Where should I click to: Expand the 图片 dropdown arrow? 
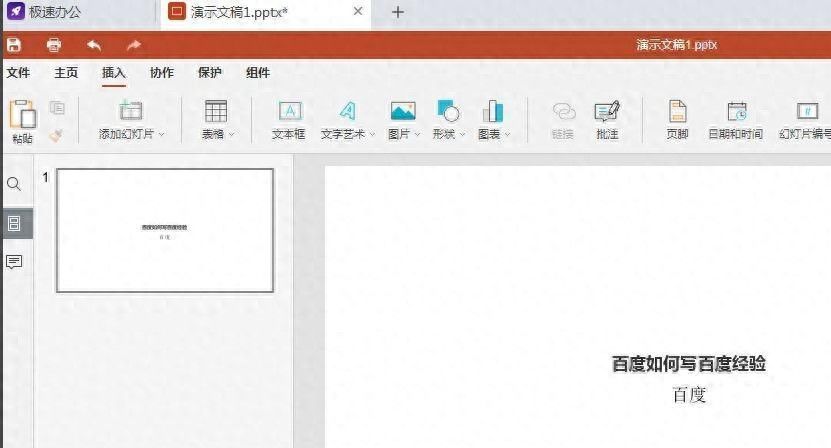point(417,135)
